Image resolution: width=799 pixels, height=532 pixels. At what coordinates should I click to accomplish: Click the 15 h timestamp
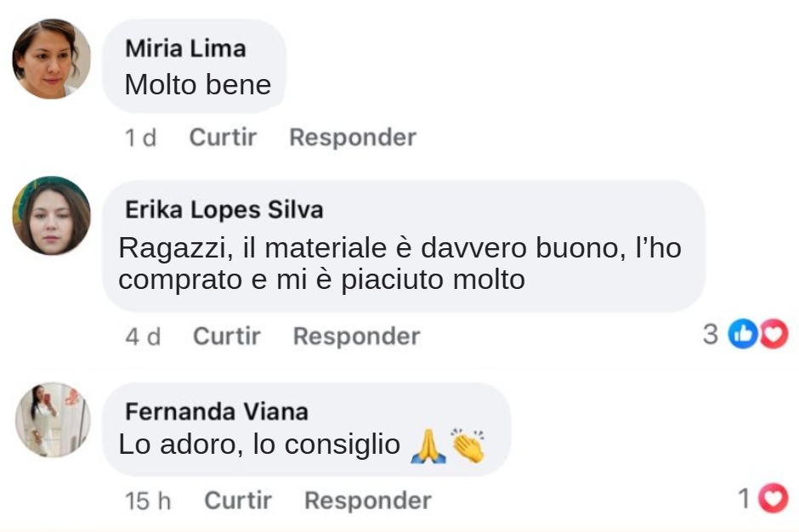pyautogui.click(x=148, y=501)
